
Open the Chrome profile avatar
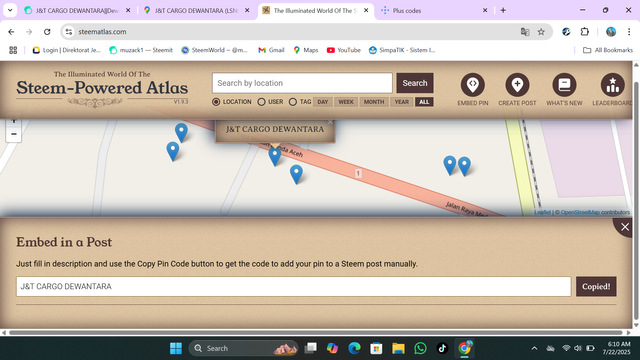click(x=611, y=32)
